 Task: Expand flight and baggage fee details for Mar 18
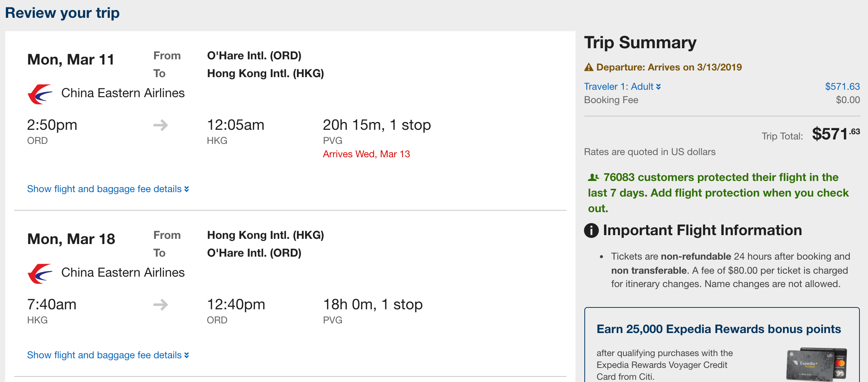pos(108,355)
